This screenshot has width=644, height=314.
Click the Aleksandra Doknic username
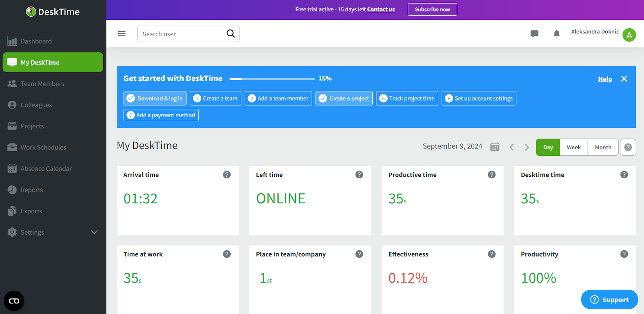[595, 31]
